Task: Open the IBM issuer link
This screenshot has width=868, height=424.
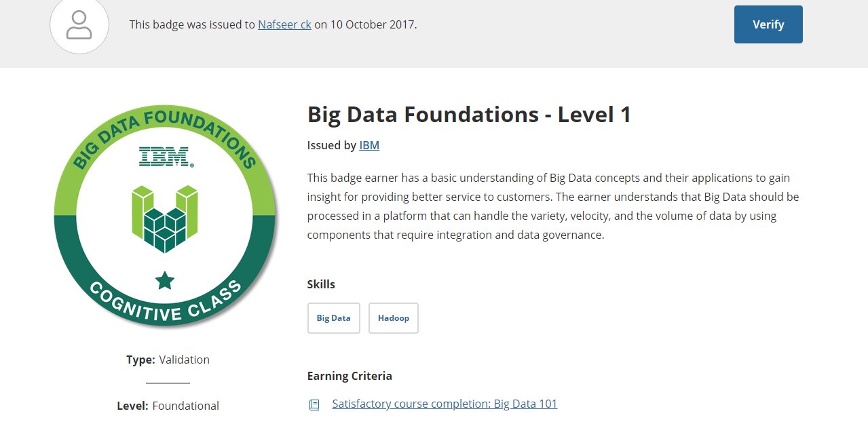Action: [369, 145]
